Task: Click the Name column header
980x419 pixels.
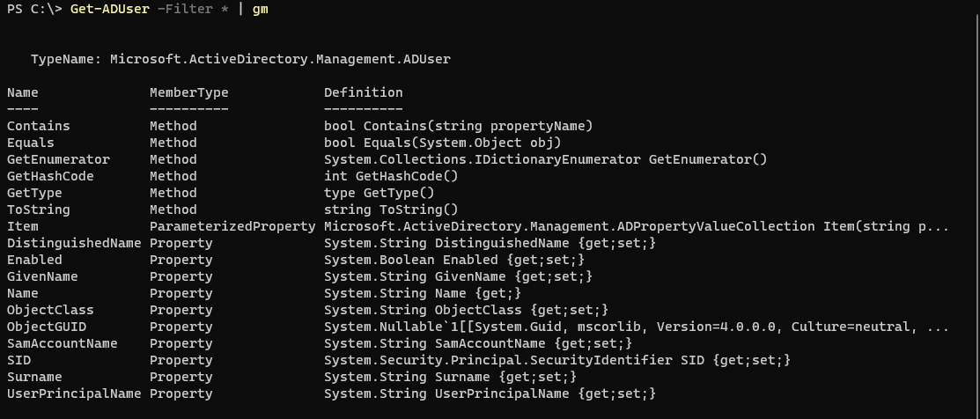Action: click(x=23, y=92)
